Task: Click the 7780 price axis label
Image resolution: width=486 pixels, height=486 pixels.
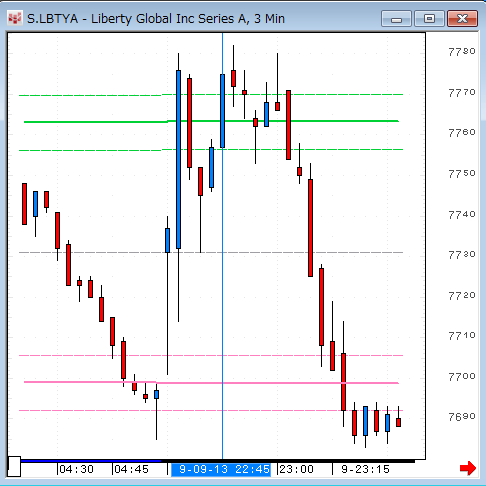Action: point(462,52)
